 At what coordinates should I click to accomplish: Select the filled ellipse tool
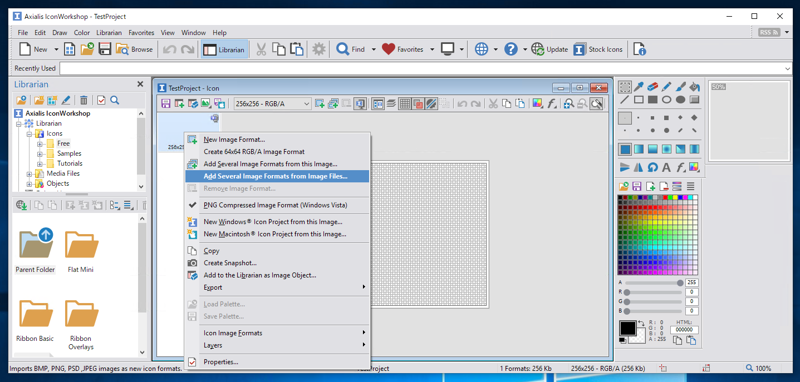click(680, 99)
